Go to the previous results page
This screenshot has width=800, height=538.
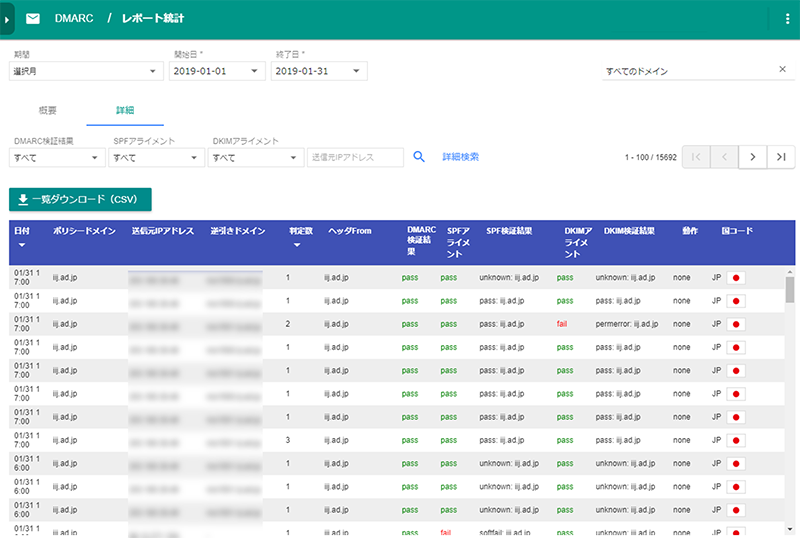[723, 157]
